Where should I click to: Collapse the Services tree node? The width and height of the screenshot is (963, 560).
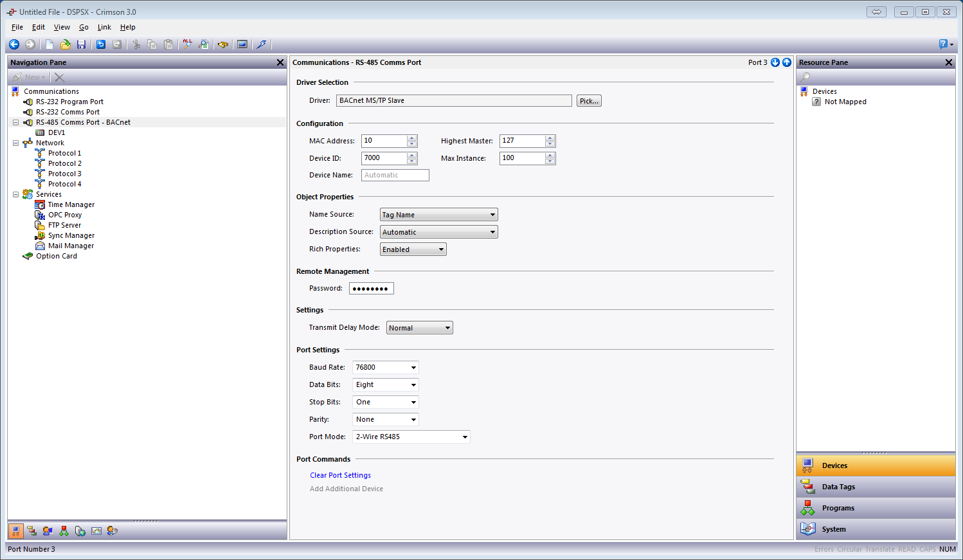tap(16, 194)
